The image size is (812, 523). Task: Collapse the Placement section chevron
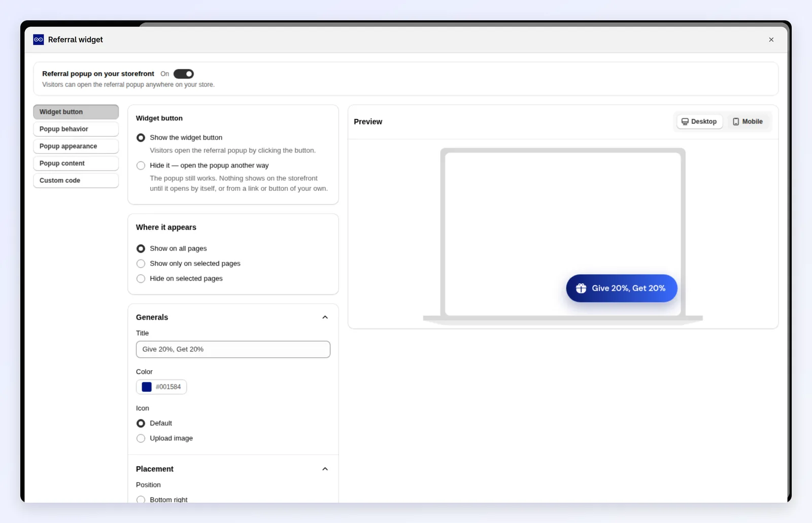pyautogui.click(x=325, y=469)
